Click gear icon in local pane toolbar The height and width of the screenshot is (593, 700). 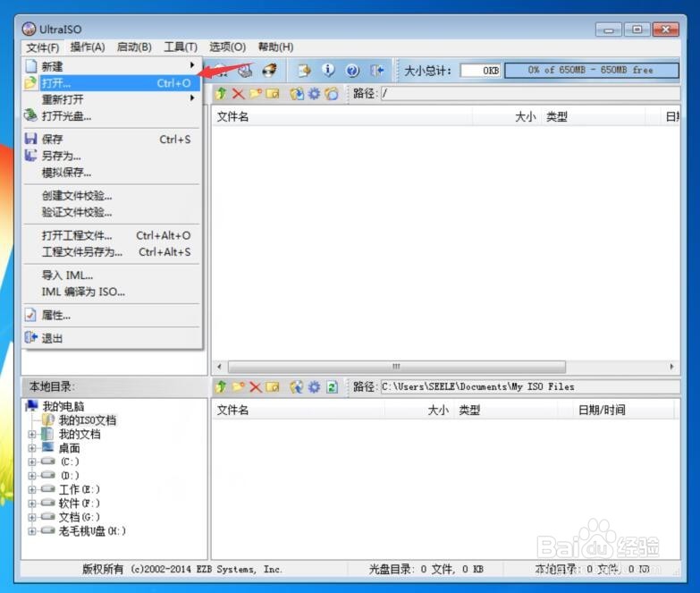315,386
